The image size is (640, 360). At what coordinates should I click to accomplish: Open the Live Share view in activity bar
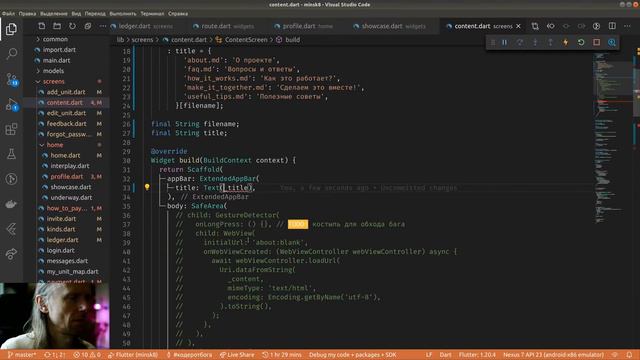(x=11, y=254)
